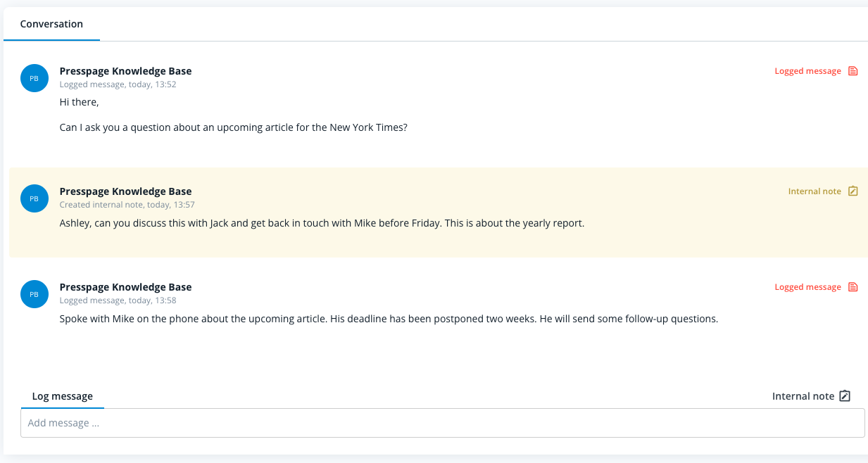The height and width of the screenshot is (463, 868).
Task: Click the New York Times question text
Action: (233, 127)
